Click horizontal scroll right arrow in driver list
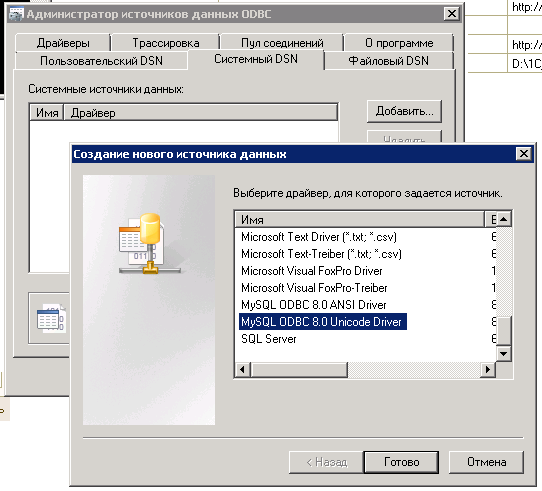The height and width of the screenshot is (491, 542). 488,370
